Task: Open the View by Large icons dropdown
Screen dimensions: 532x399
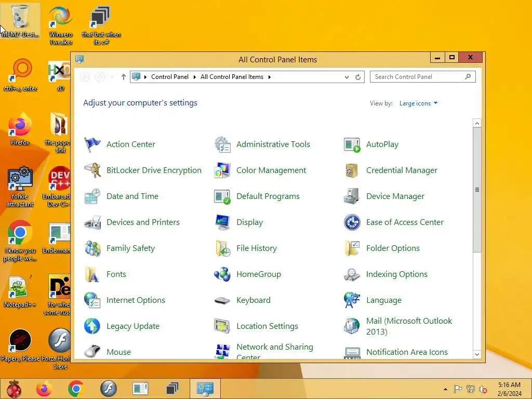Action: coord(418,103)
